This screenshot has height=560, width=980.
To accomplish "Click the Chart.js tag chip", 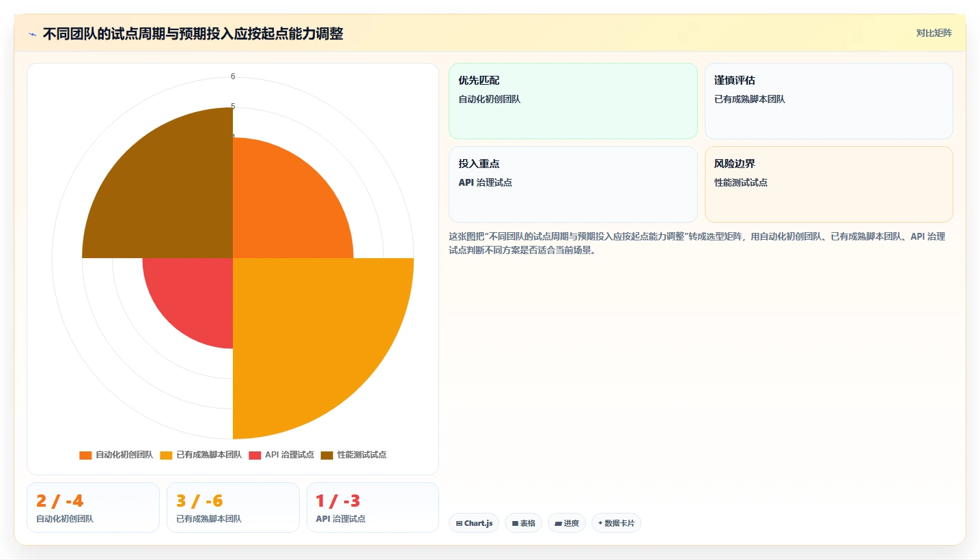I will 474,523.
